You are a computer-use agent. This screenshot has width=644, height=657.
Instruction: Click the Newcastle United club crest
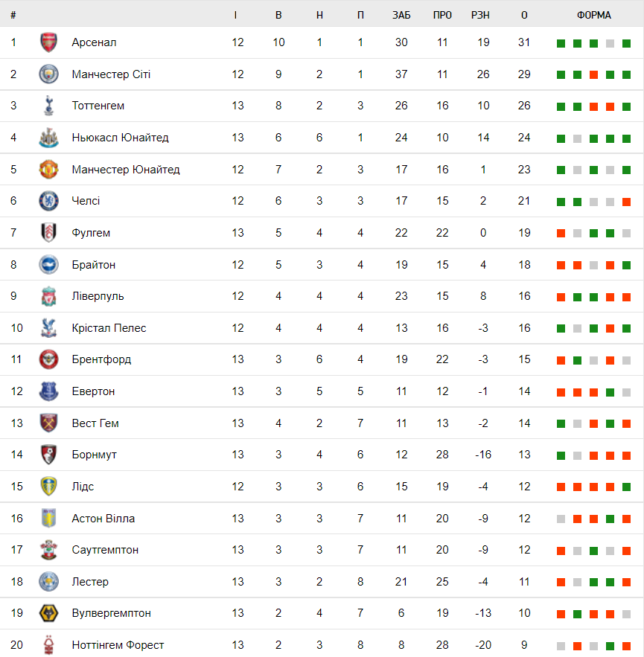(48, 138)
